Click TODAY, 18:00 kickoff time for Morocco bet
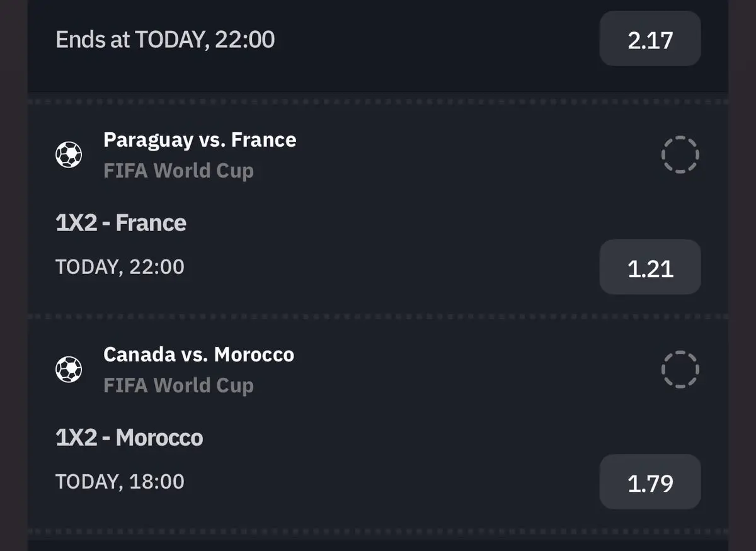Screen dimensions: 756x551 120,482
